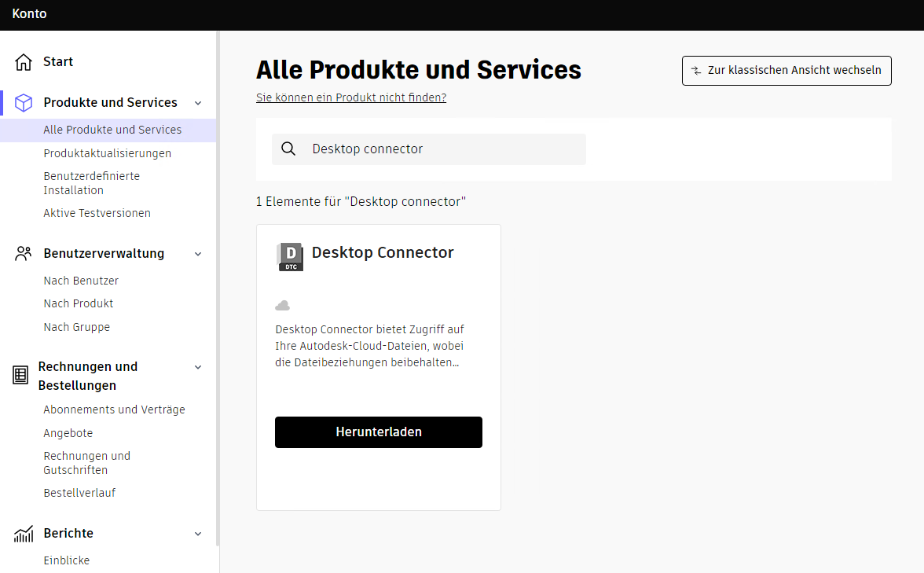Go to Abonnements und Verträge
This screenshot has height=573, width=924.
pyautogui.click(x=114, y=410)
